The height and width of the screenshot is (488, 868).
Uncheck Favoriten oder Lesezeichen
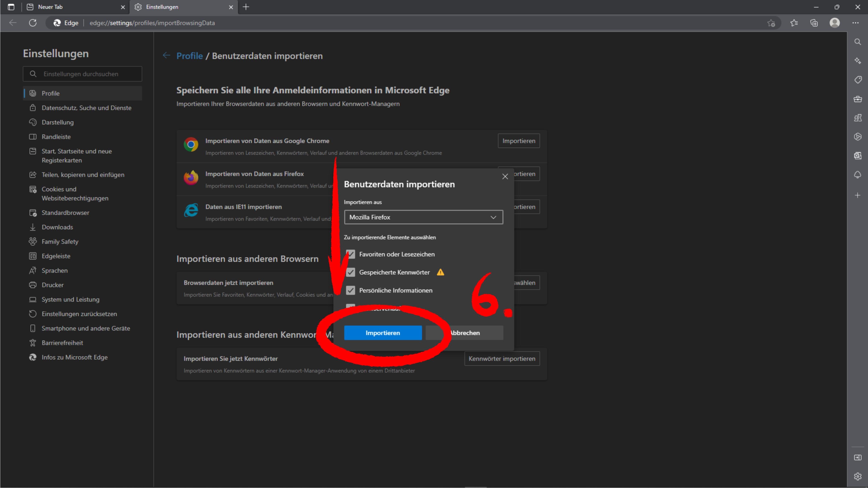350,254
